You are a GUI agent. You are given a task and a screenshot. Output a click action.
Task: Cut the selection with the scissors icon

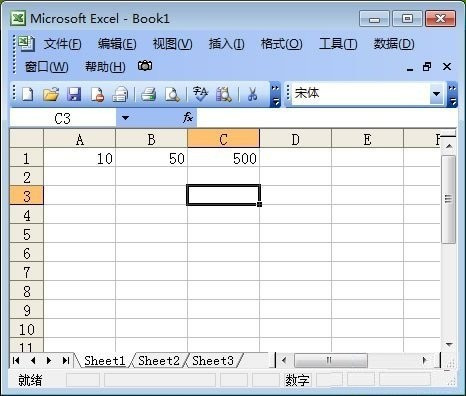click(x=252, y=95)
